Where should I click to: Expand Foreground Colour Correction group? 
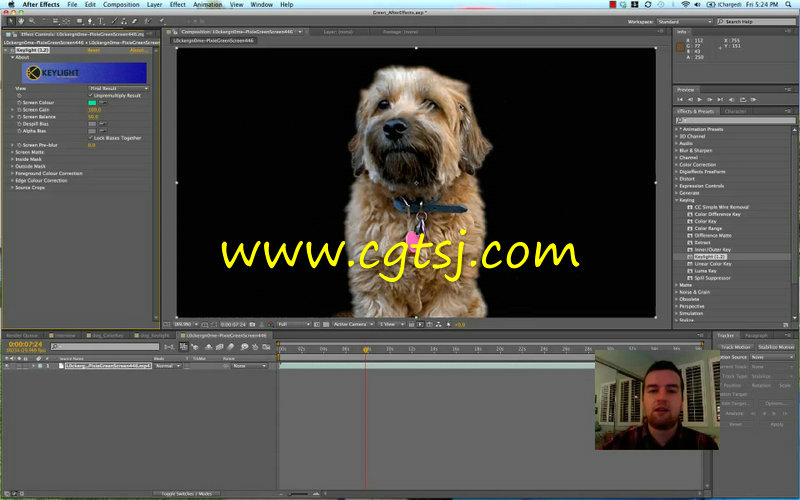click(12, 173)
